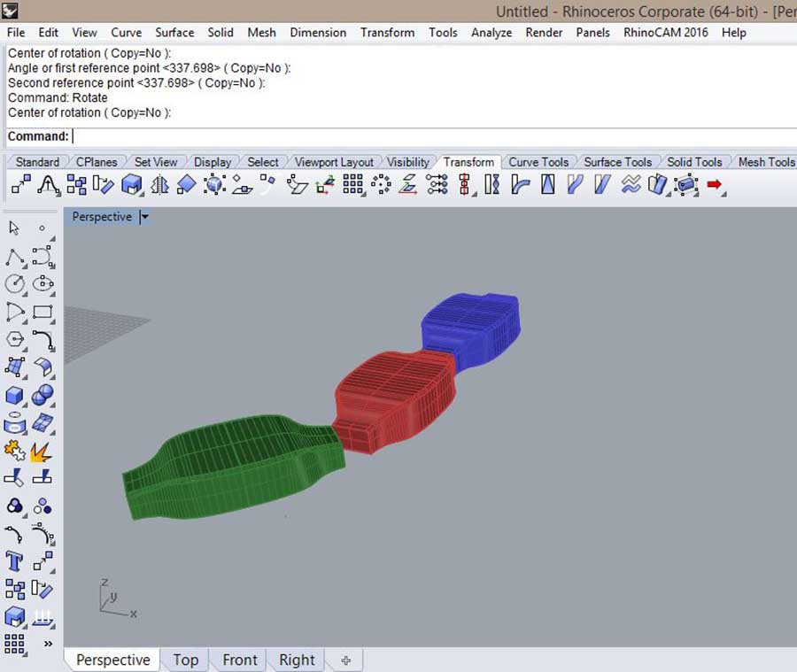Switch to the Set View toolbar tab

156,162
